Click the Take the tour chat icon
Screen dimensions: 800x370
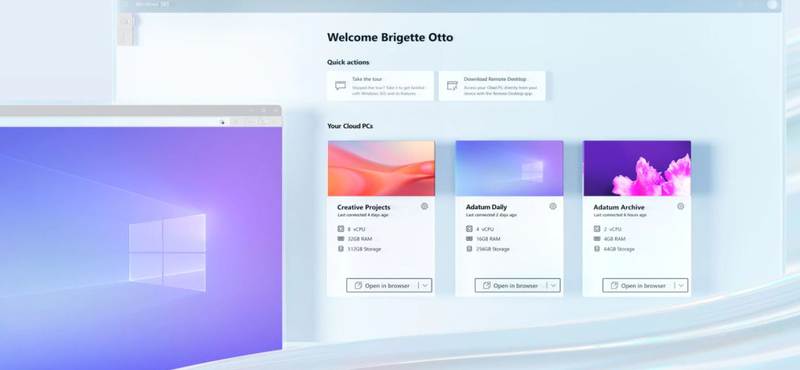(340, 85)
